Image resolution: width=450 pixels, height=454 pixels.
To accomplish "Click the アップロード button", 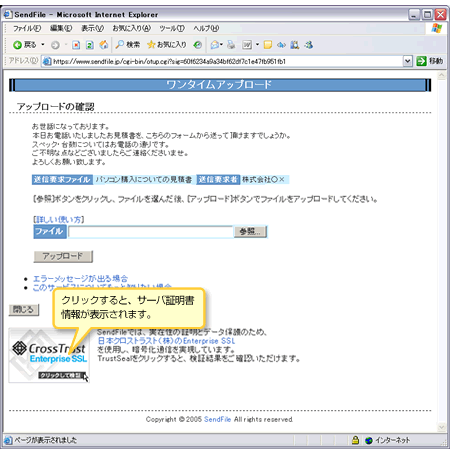I will click(x=63, y=256).
